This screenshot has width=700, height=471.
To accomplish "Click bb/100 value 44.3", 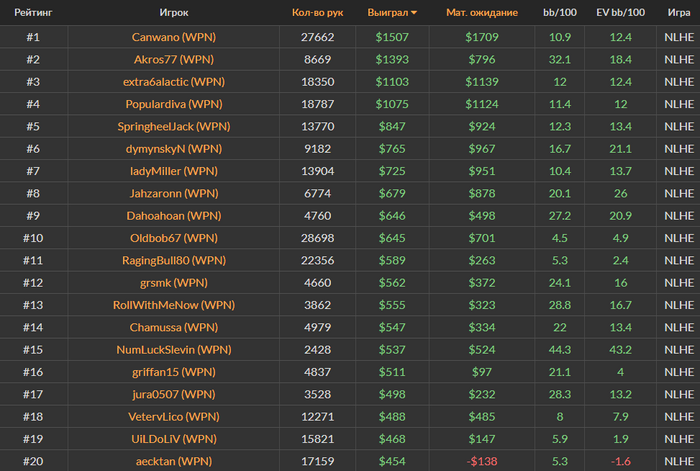I will coord(559,350).
